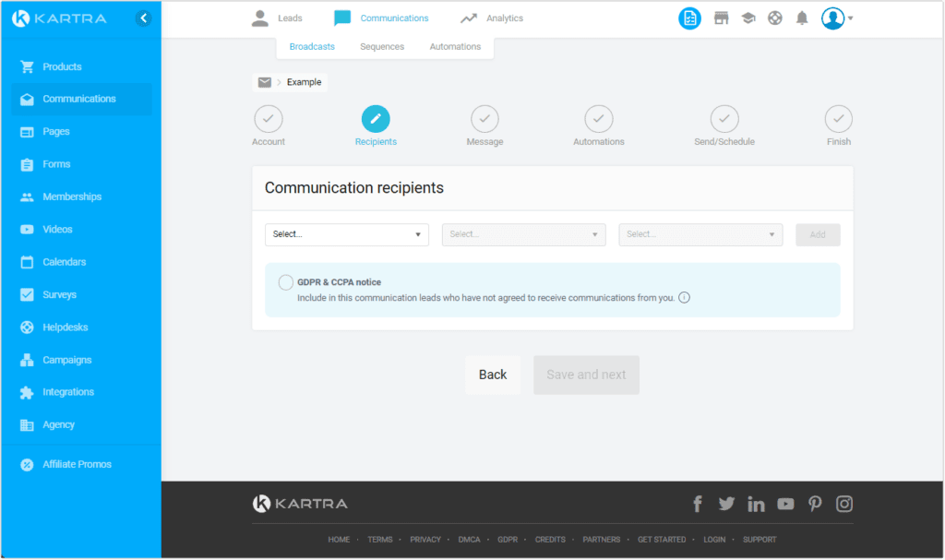945x560 pixels.
Task: Open the Communications top menu
Action: [381, 18]
